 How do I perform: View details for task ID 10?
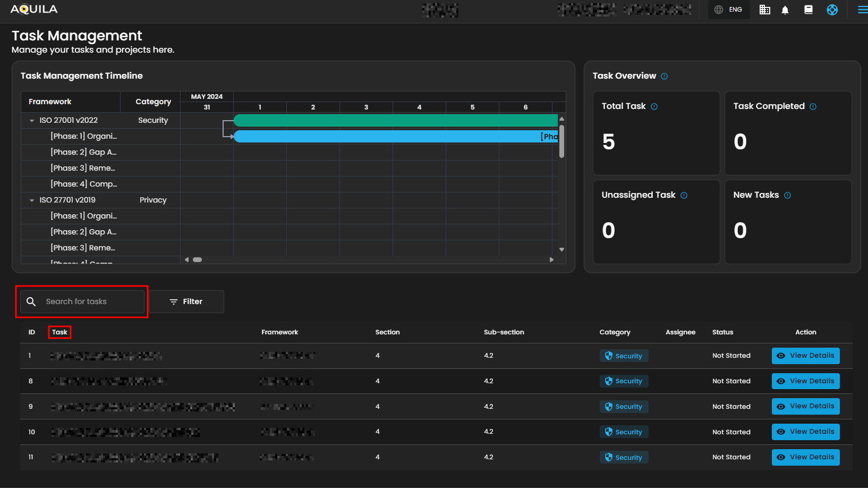coord(805,432)
